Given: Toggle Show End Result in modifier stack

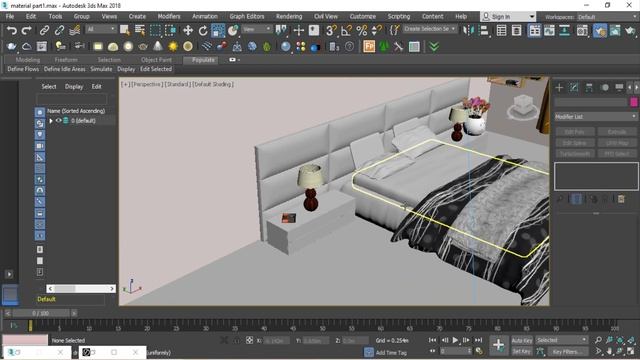Looking at the screenshot, I should 576,199.
